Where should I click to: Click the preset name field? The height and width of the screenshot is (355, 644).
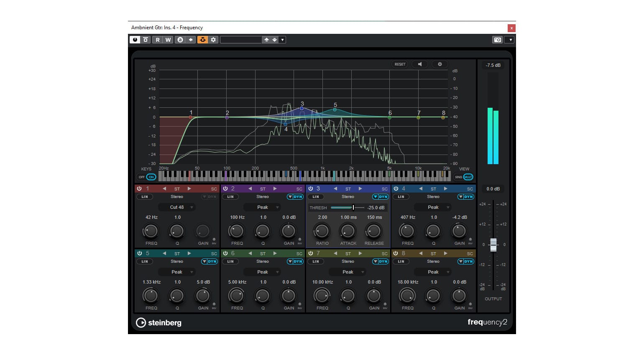click(240, 40)
